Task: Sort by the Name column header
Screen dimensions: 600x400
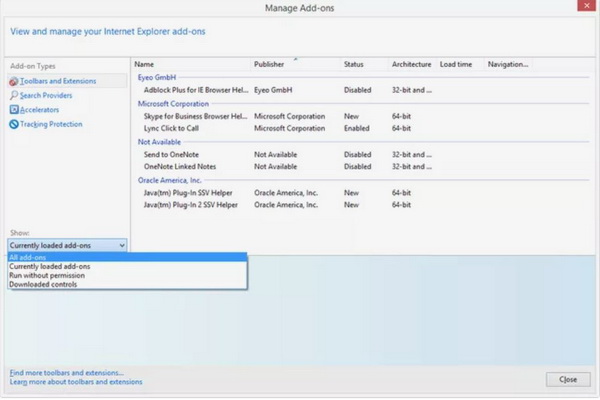Action: point(191,64)
